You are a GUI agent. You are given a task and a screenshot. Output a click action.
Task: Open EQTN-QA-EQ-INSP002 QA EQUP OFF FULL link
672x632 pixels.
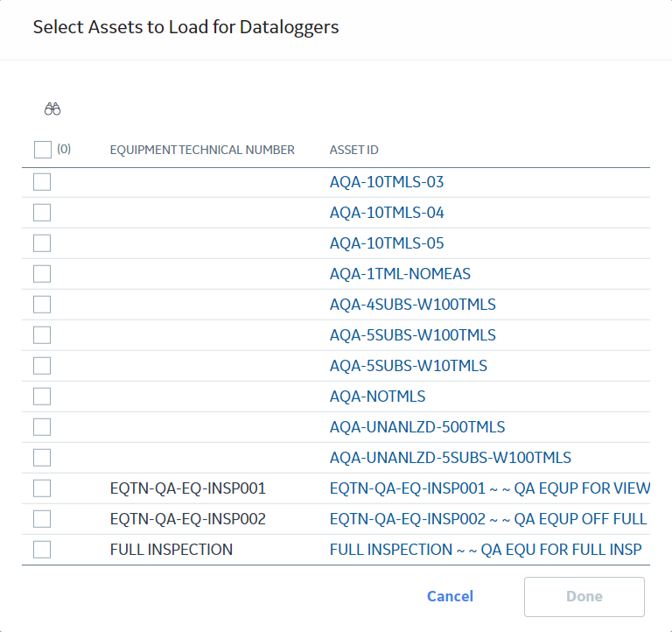pos(487,519)
